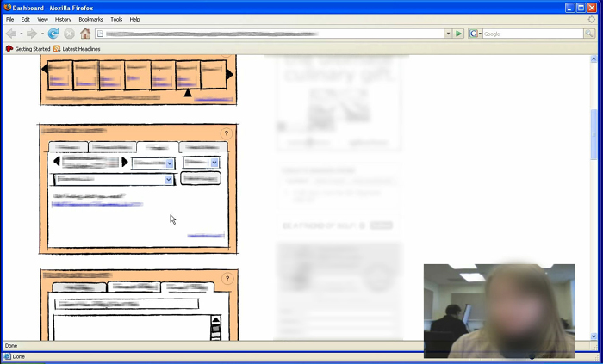The width and height of the screenshot is (603, 364).
Task: Click the green Go arrow button
Action: [x=458, y=34]
